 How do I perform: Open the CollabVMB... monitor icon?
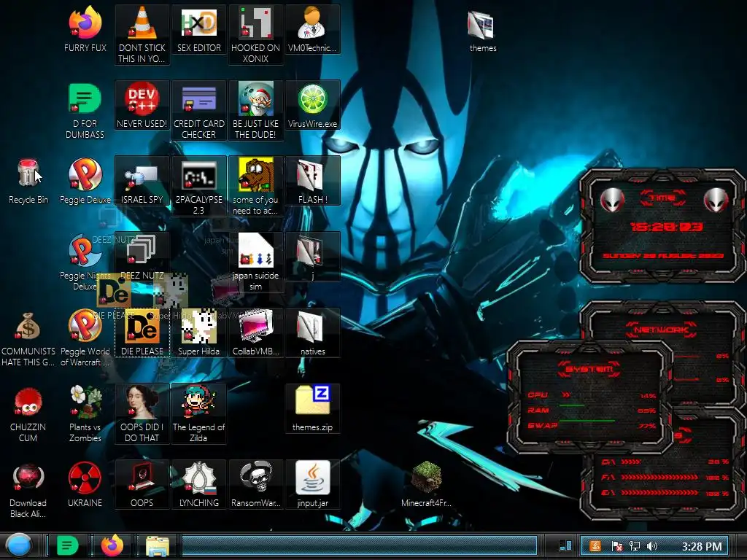pos(256,327)
